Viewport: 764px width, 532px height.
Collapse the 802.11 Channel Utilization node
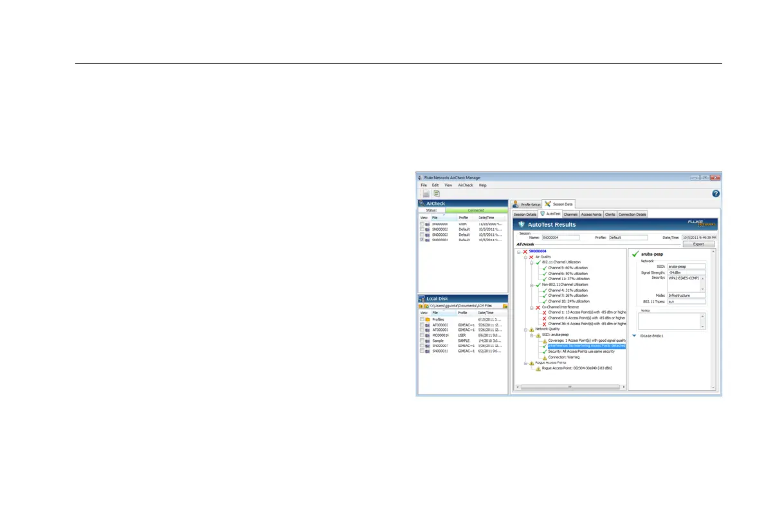pos(532,262)
